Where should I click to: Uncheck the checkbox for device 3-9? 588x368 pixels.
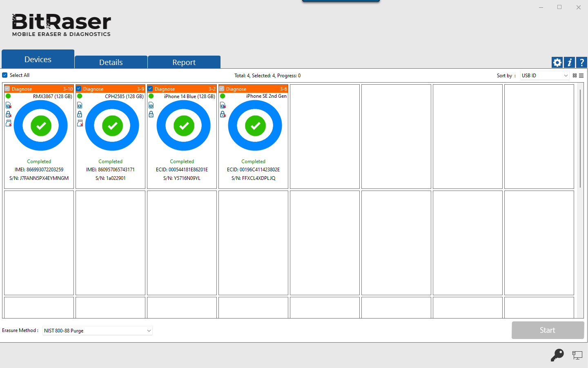point(79,89)
